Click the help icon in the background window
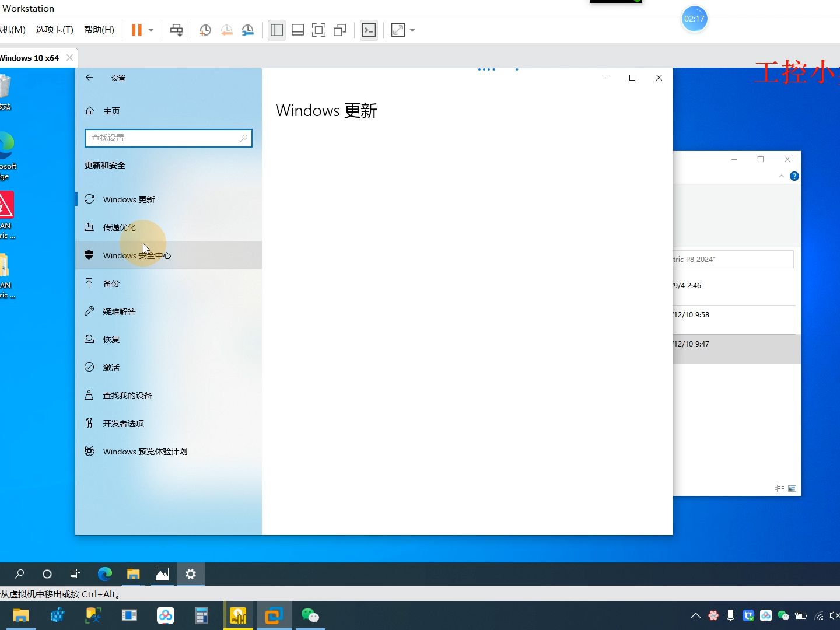 tap(794, 176)
